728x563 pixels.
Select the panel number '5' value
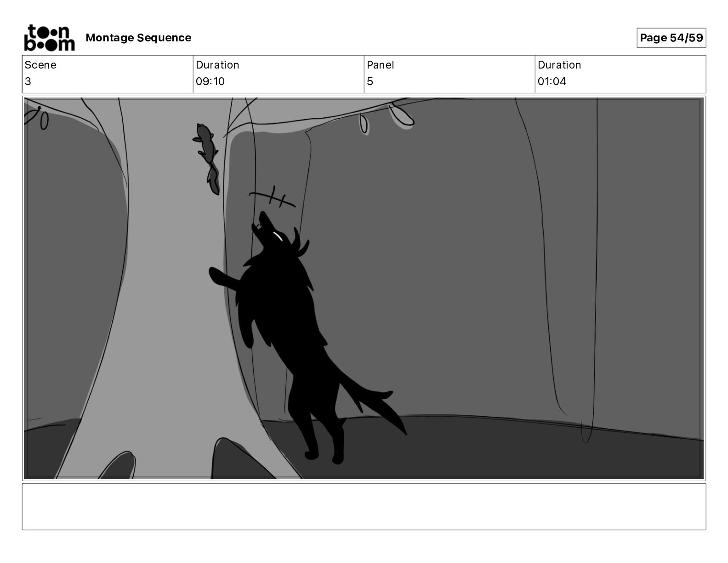point(370,81)
